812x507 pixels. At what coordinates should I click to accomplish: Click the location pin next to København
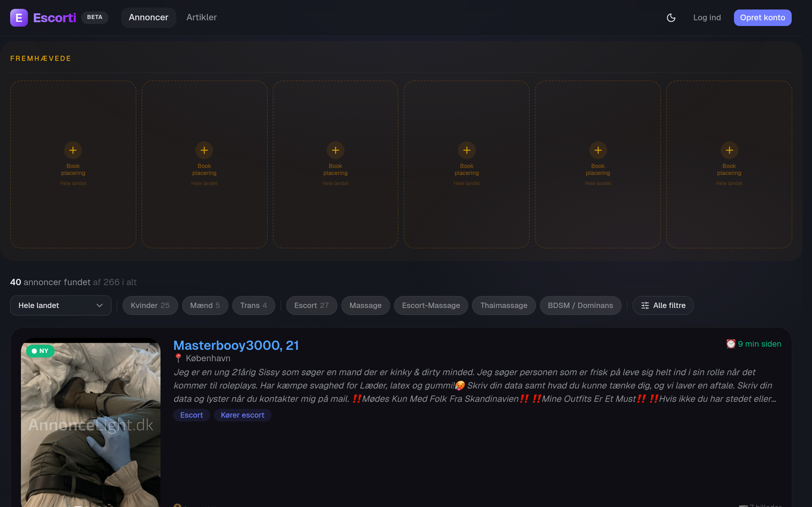pos(178,358)
